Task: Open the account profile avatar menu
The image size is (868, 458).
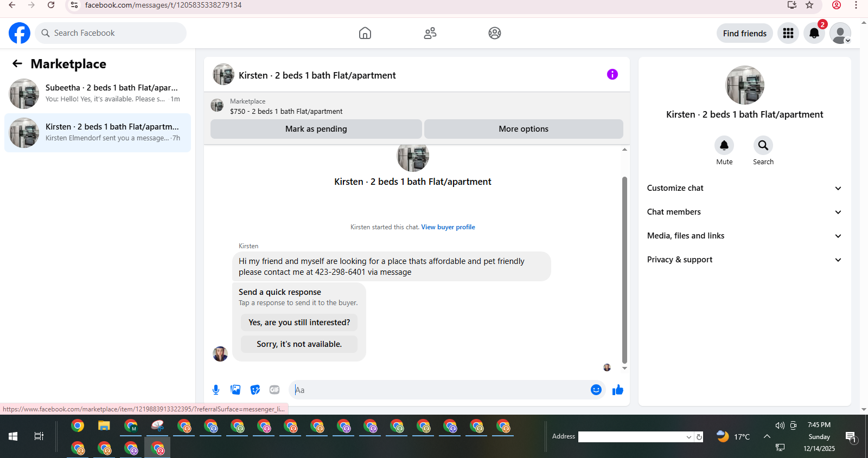Action: tap(840, 33)
